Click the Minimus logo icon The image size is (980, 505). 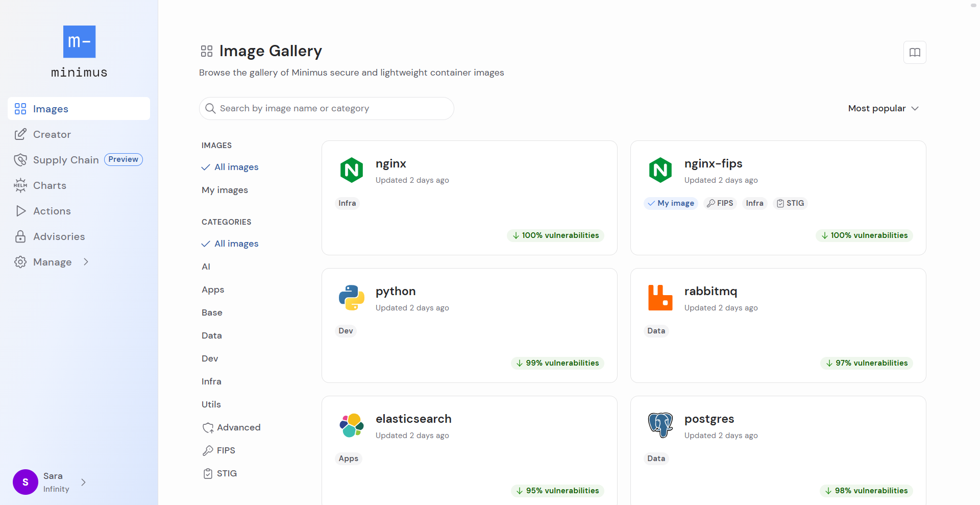[x=79, y=41]
